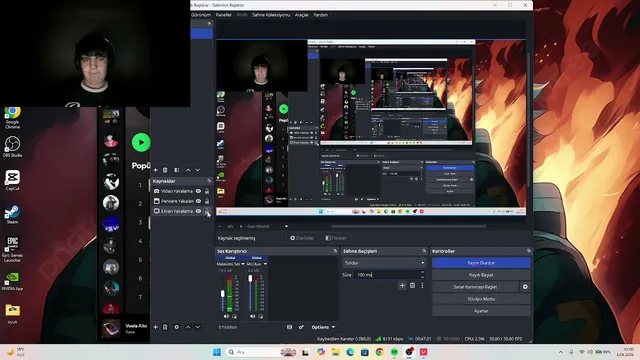Undock the Sahne Geçişleri panel
This screenshot has height=360, width=640.
coord(424,251)
